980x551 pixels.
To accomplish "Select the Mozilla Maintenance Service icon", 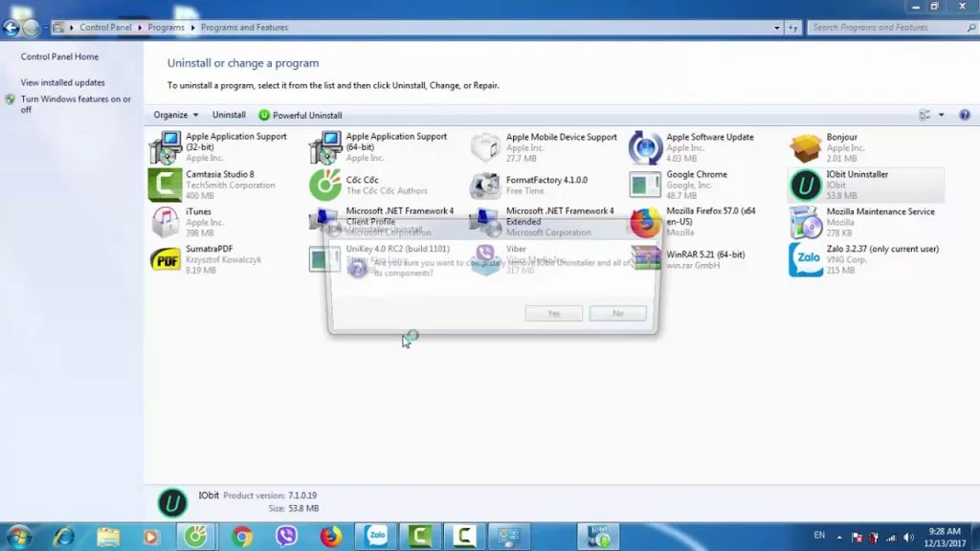I will click(805, 222).
